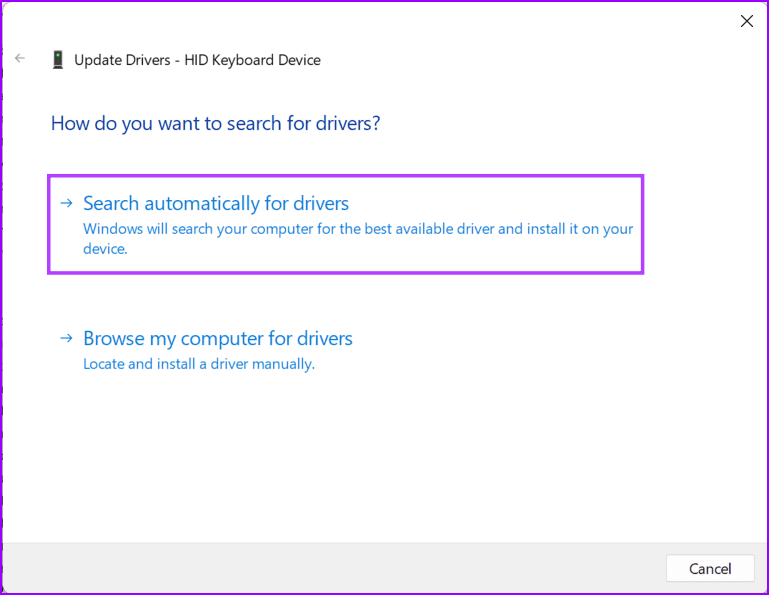769x595 pixels.
Task: Go back using the back arrow
Action: (x=20, y=58)
